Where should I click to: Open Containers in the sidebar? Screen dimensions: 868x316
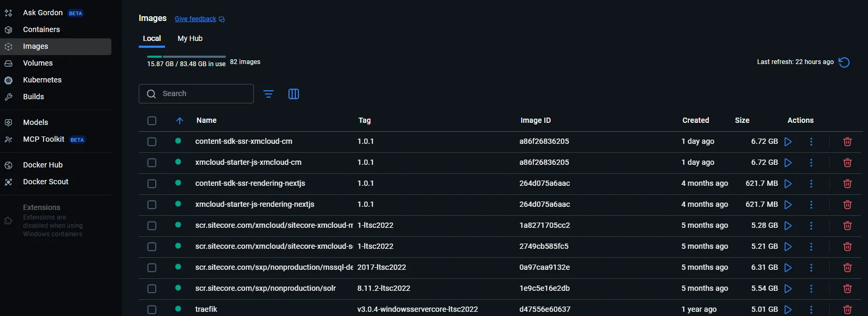(x=42, y=29)
